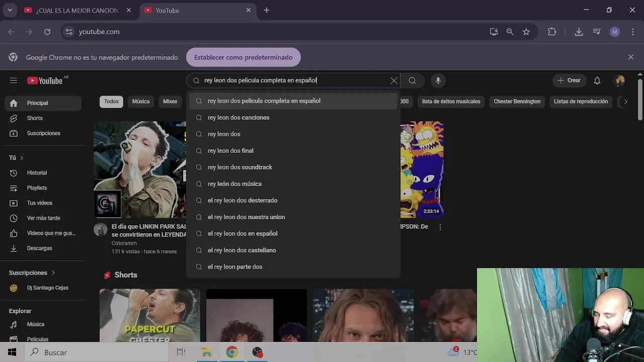Open the Cotoramm channel link
Screen dimensions: 644x362
[x=124, y=243]
